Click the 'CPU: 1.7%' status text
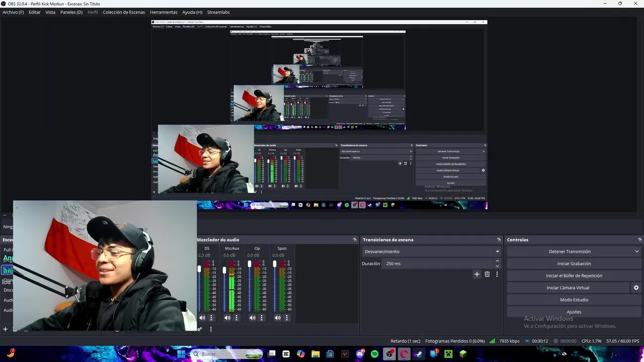Screen dimensions: 644x362 591,341
